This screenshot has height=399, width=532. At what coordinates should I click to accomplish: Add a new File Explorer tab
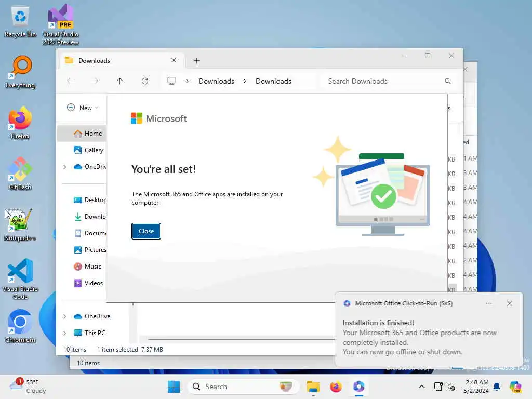pyautogui.click(x=196, y=61)
